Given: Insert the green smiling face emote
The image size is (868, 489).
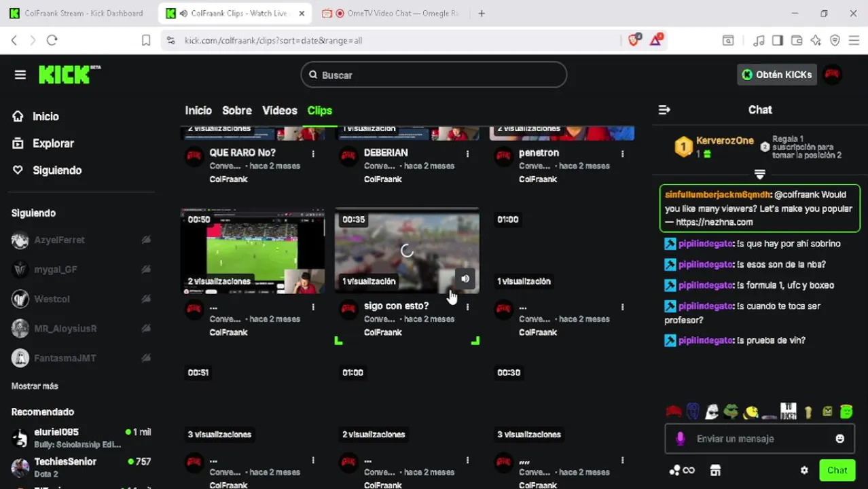Looking at the screenshot, I should (x=846, y=411).
